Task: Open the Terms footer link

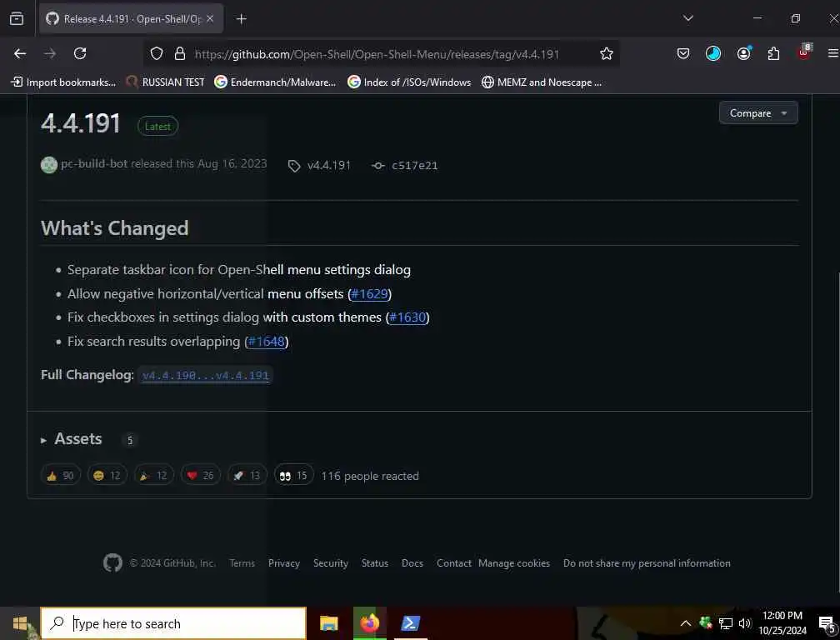Action: pos(242,563)
